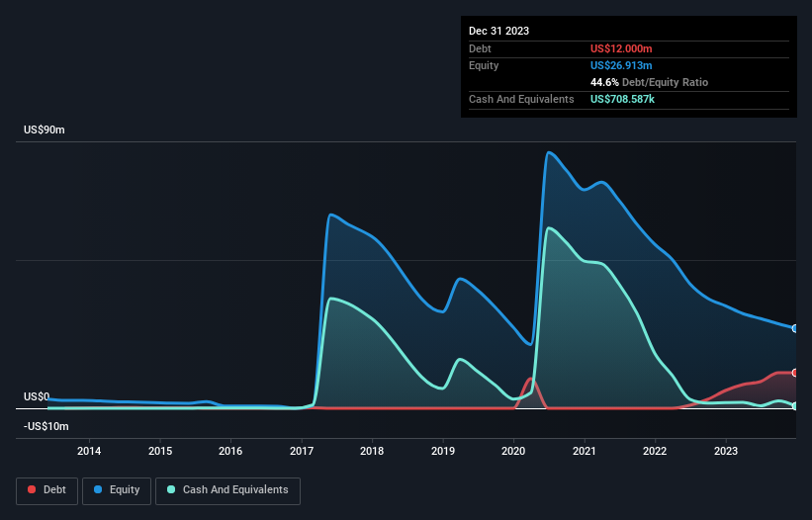Viewport: 812px width, 520px height.
Task: Click the 2023 x-axis label
Action: pos(726,451)
